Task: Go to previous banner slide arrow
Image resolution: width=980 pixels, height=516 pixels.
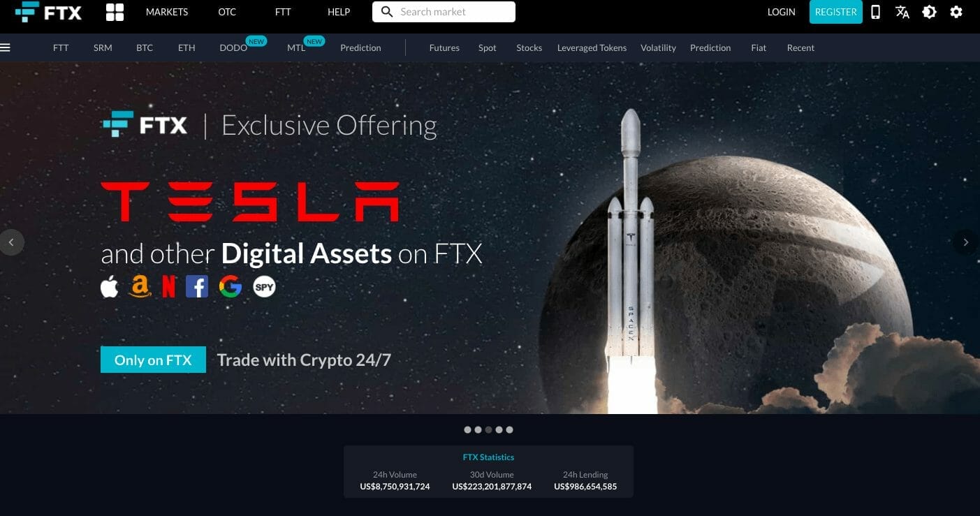Action: (x=11, y=242)
